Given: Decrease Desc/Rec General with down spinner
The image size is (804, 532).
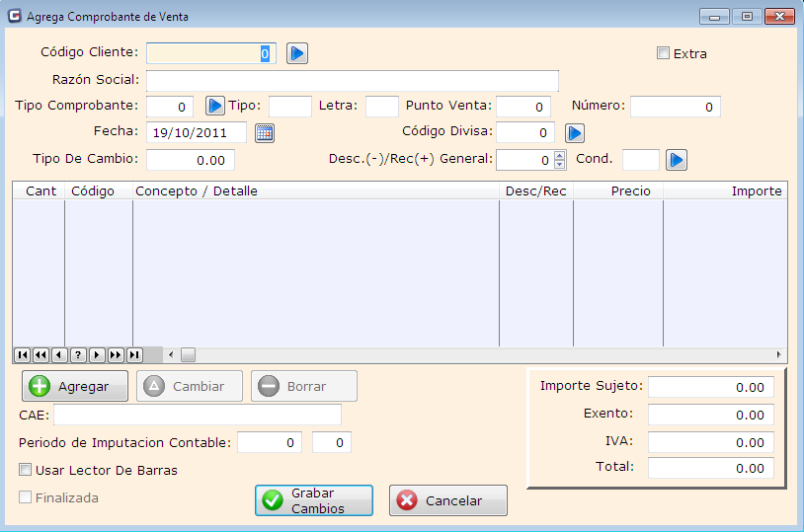Looking at the screenshot, I should pos(560,164).
